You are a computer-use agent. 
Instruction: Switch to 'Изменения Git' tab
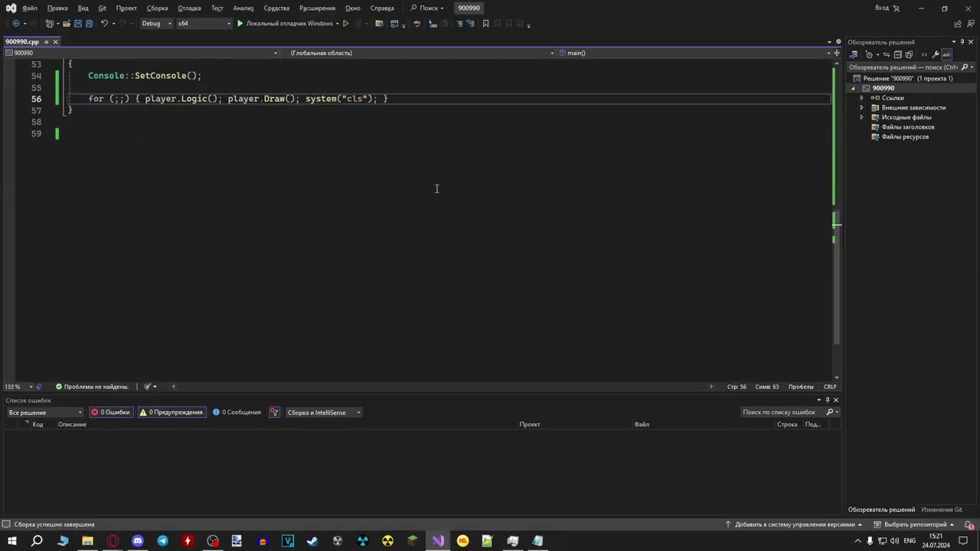click(x=942, y=510)
